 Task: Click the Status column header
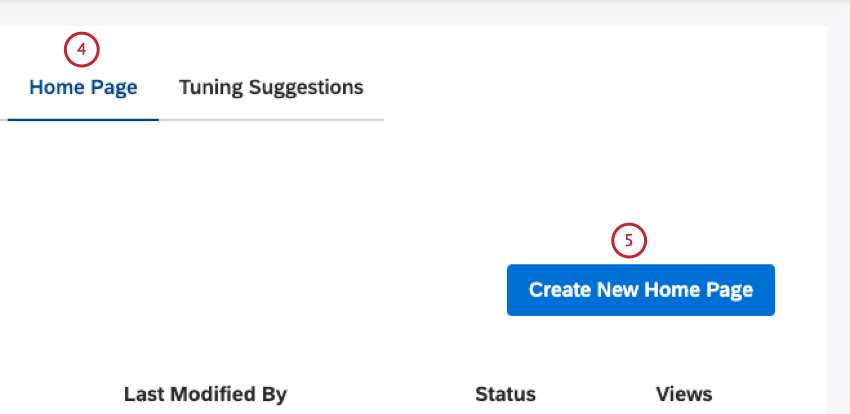(x=505, y=394)
